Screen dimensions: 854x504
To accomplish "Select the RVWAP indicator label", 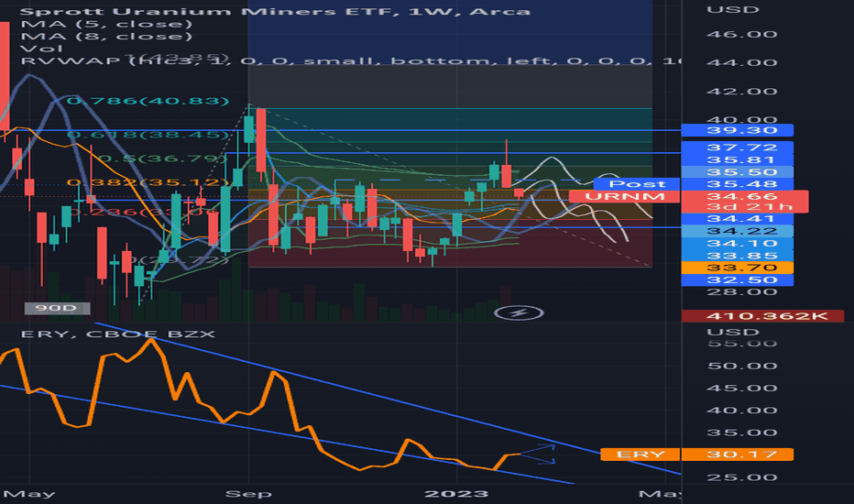I will 350,60.
